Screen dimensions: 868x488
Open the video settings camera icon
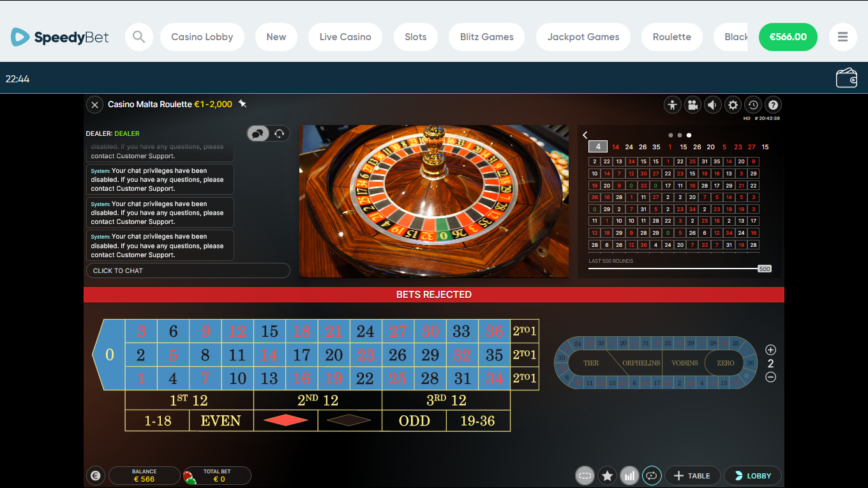click(692, 105)
